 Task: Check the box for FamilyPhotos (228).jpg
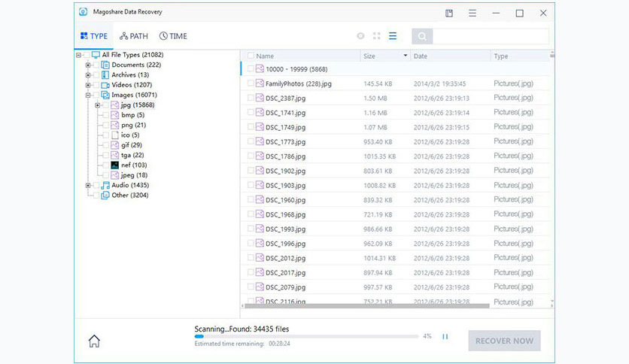251,83
